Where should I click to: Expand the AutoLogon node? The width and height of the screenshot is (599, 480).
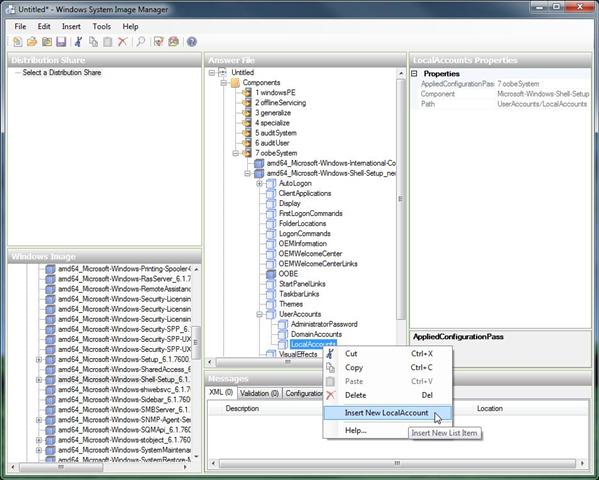pyautogui.click(x=259, y=183)
